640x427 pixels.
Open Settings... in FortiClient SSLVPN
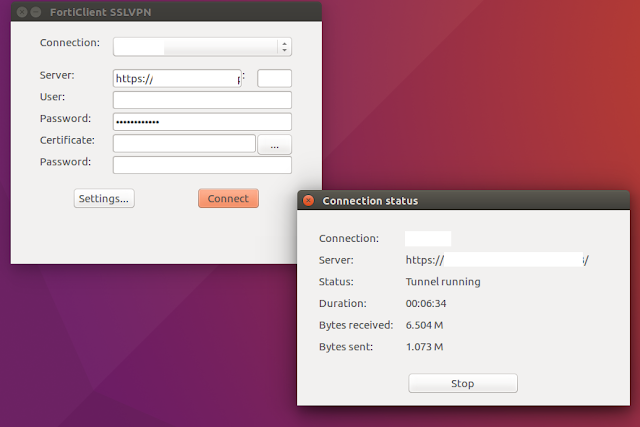(104, 198)
